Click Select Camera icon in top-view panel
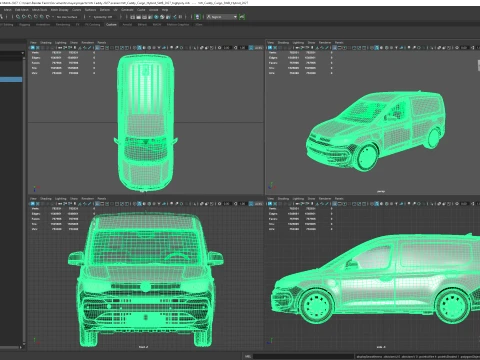Image resolution: width=480 pixels, height=360 pixels. [x=32, y=48]
